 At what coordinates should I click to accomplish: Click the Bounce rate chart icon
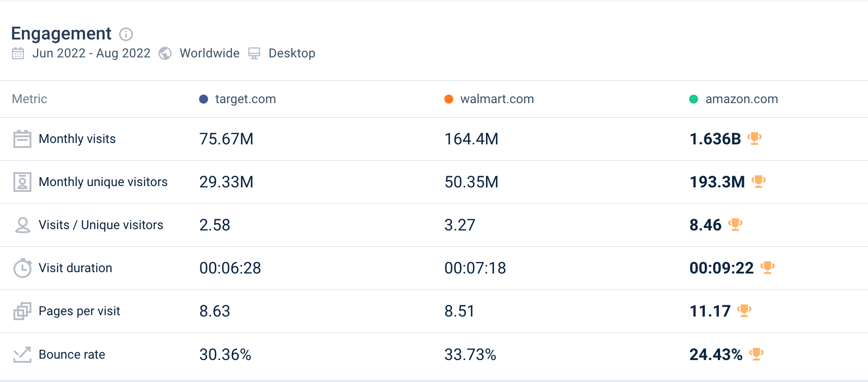(x=22, y=354)
